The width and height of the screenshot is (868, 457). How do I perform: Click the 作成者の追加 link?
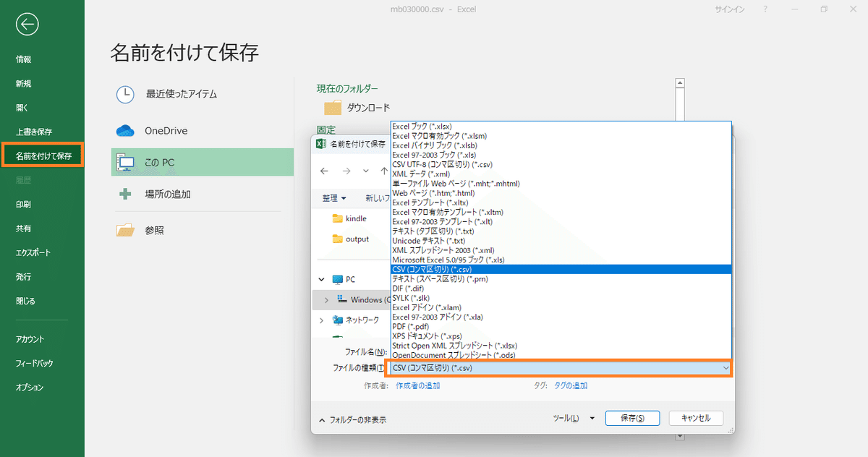[418, 385]
